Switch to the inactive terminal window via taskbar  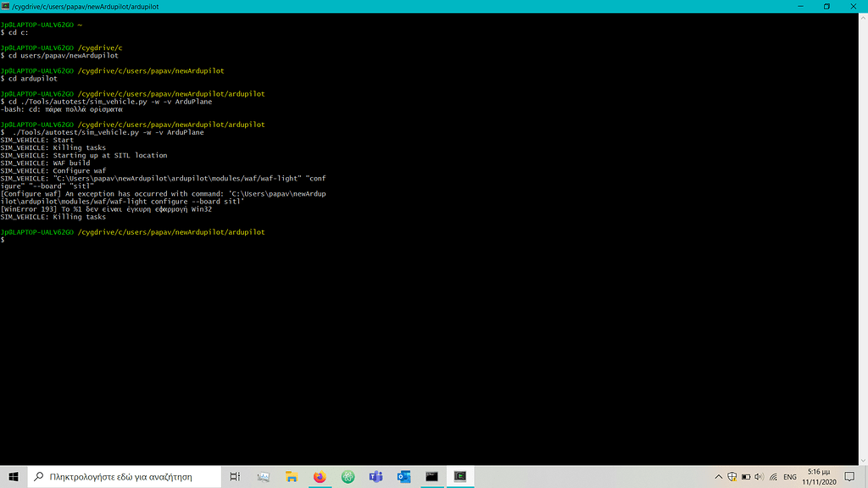click(x=431, y=476)
